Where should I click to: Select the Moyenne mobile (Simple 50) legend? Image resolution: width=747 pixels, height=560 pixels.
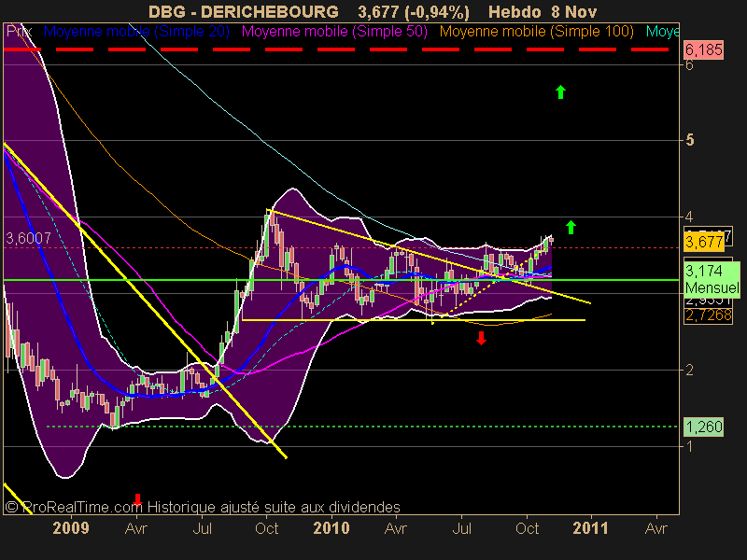[334, 32]
